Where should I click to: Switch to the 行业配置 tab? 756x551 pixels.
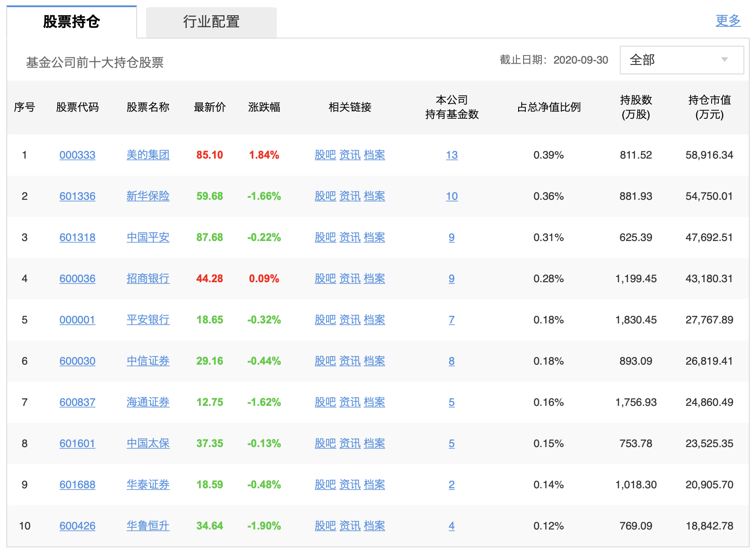[x=211, y=22]
